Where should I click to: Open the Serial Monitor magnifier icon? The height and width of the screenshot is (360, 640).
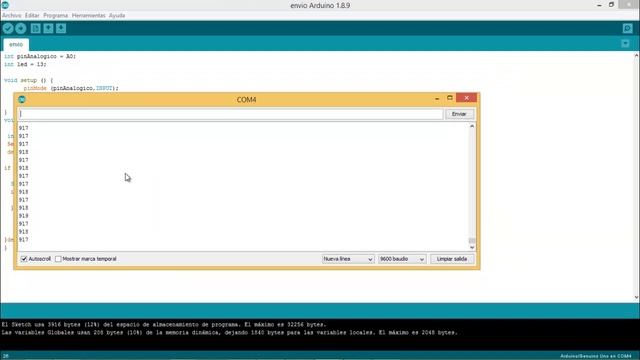tap(627, 28)
